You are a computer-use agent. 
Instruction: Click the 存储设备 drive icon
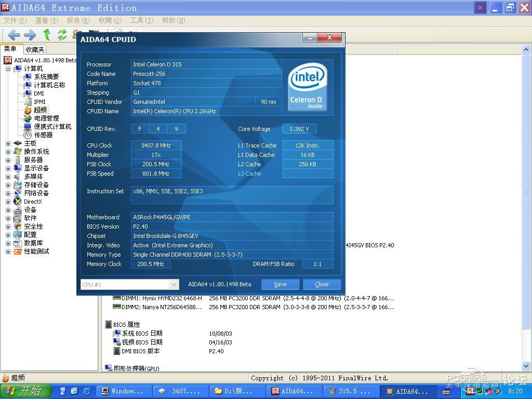click(x=18, y=185)
